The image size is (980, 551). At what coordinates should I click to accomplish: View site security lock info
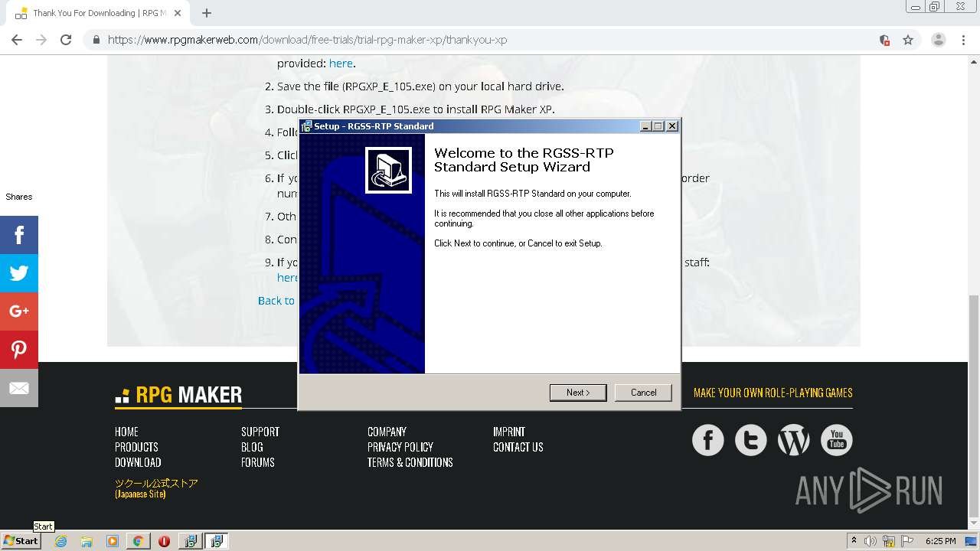[96, 40]
